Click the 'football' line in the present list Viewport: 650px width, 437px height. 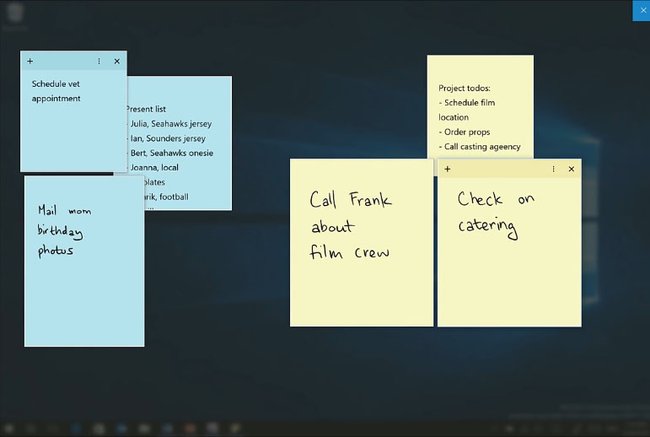coord(166,197)
